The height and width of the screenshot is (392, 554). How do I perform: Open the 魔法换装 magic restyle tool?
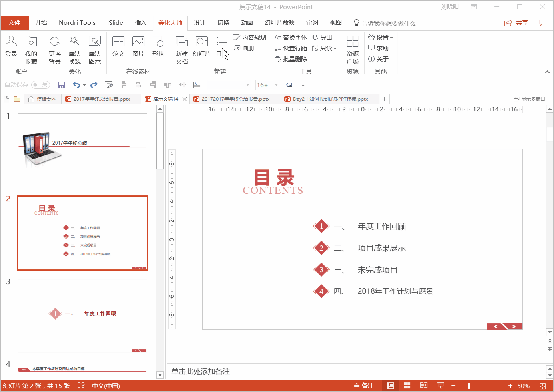(75, 50)
